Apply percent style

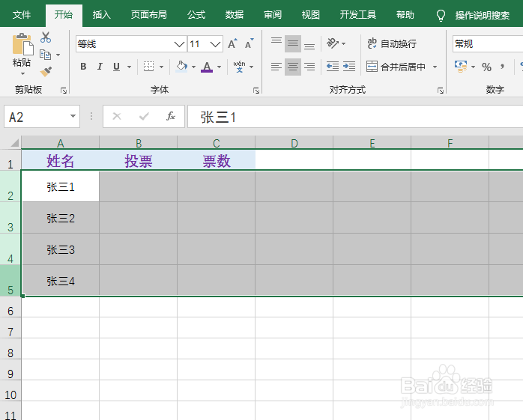pos(486,67)
